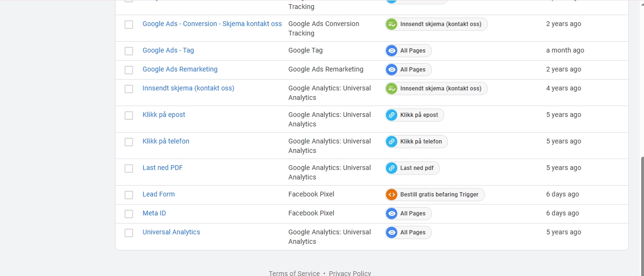Select checkbox beside Google Ads Remarketing
This screenshot has height=276, width=644.
tap(129, 70)
